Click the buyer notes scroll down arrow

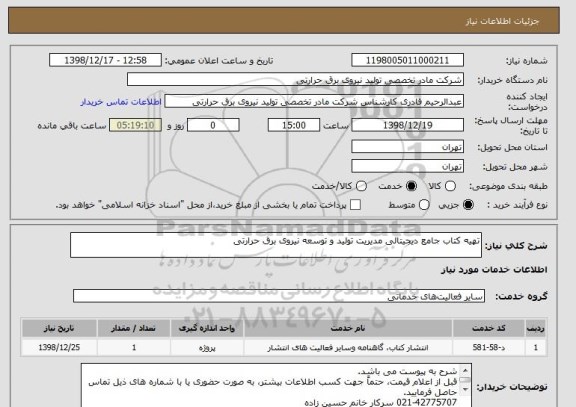pyautogui.click(x=465, y=389)
